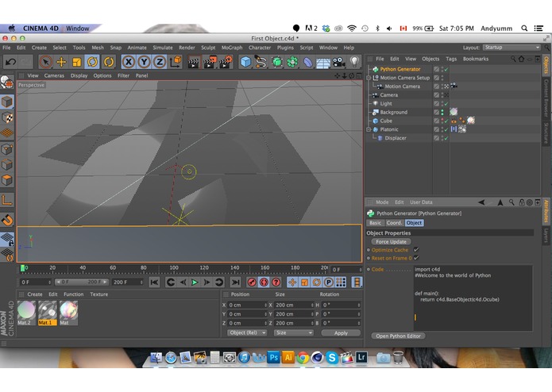
Task: Open viewport Cameras menu
Action: pos(54,75)
